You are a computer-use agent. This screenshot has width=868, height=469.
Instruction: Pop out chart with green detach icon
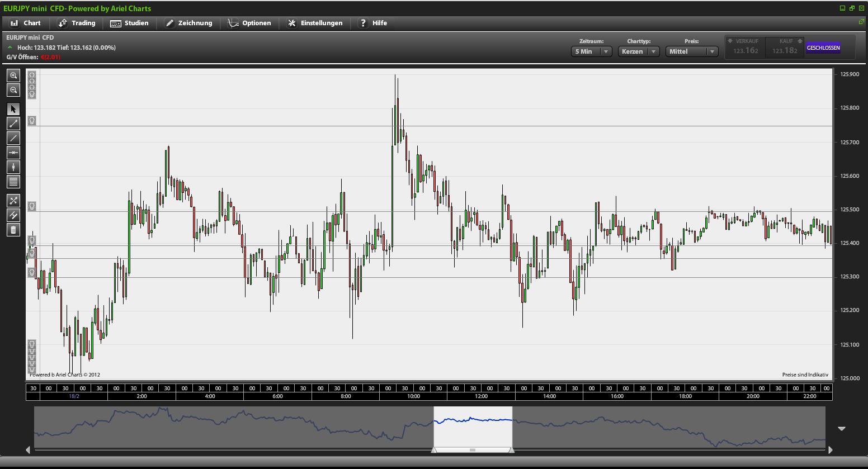[861, 22]
